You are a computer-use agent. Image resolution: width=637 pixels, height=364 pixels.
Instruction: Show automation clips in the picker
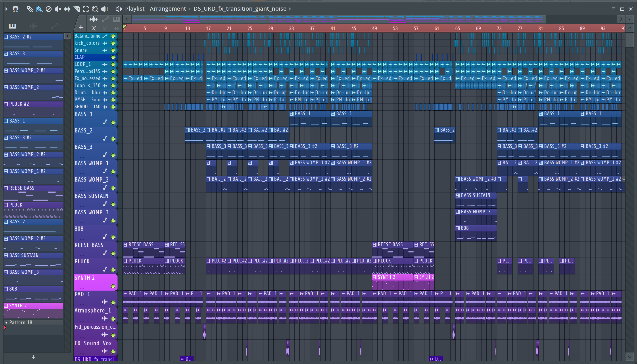[x=54, y=26]
